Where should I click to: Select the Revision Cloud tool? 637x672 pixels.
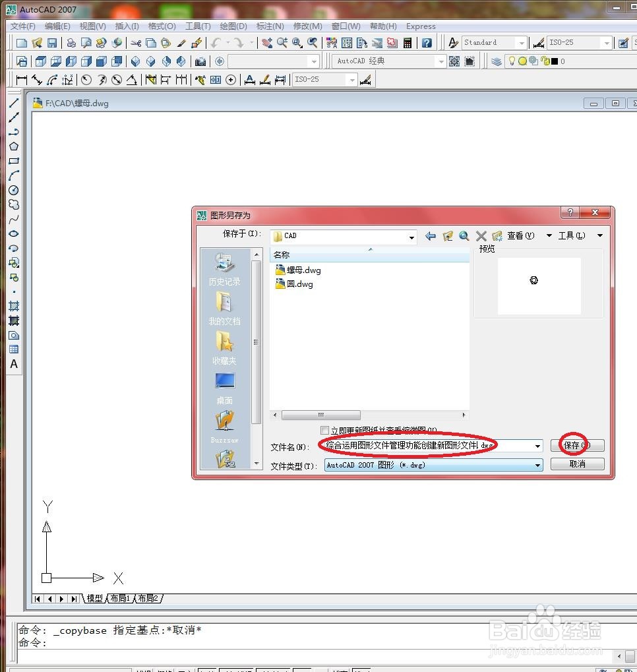[14, 205]
